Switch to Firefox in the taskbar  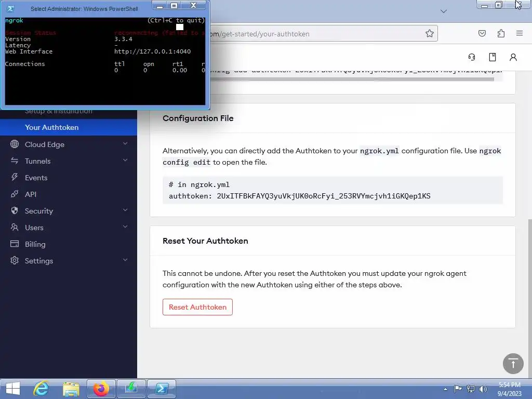click(101, 389)
